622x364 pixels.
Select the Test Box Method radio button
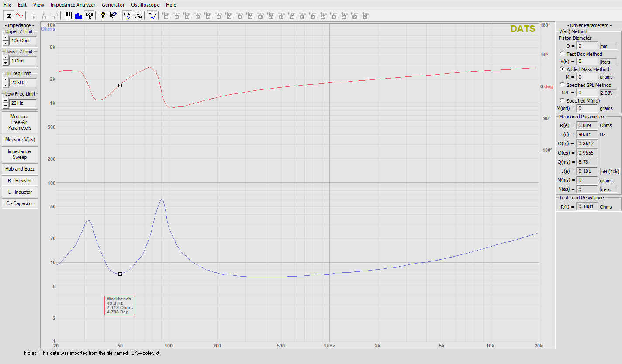[562, 54]
